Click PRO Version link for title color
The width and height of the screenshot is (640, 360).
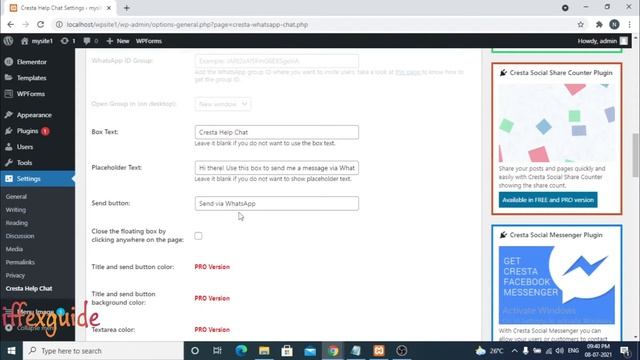click(x=212, y=267)
